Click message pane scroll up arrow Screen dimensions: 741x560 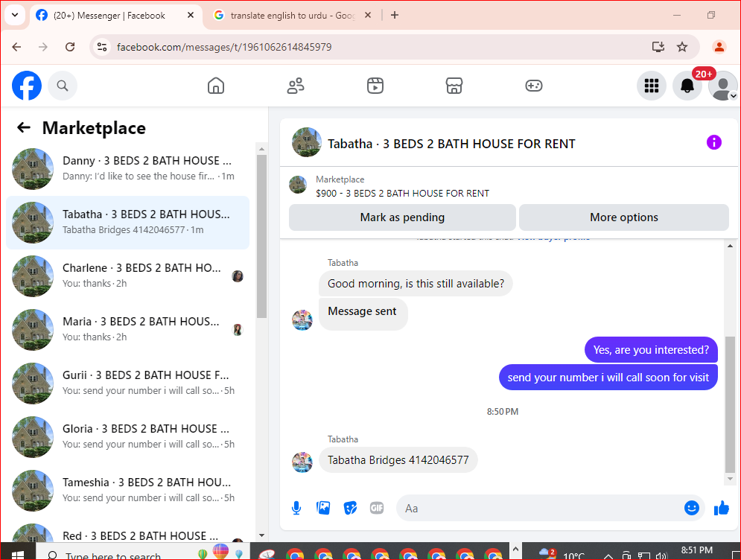point(730,246)
